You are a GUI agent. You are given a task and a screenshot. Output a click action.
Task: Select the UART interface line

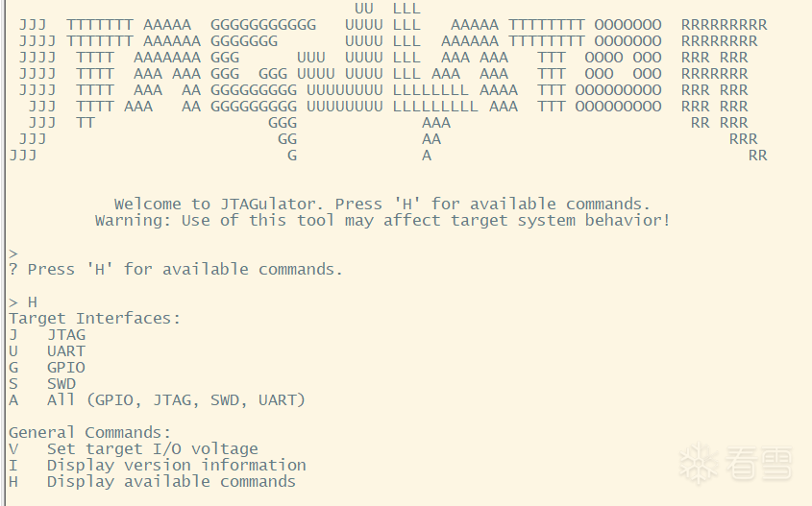coord(65,351)
